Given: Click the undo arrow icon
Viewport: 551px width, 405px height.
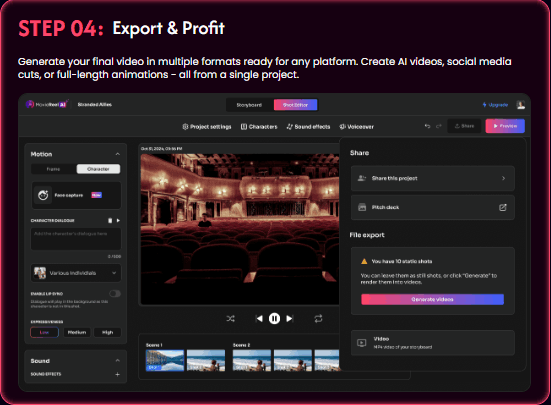Looking at the screenshot, I should click(427, 126).
